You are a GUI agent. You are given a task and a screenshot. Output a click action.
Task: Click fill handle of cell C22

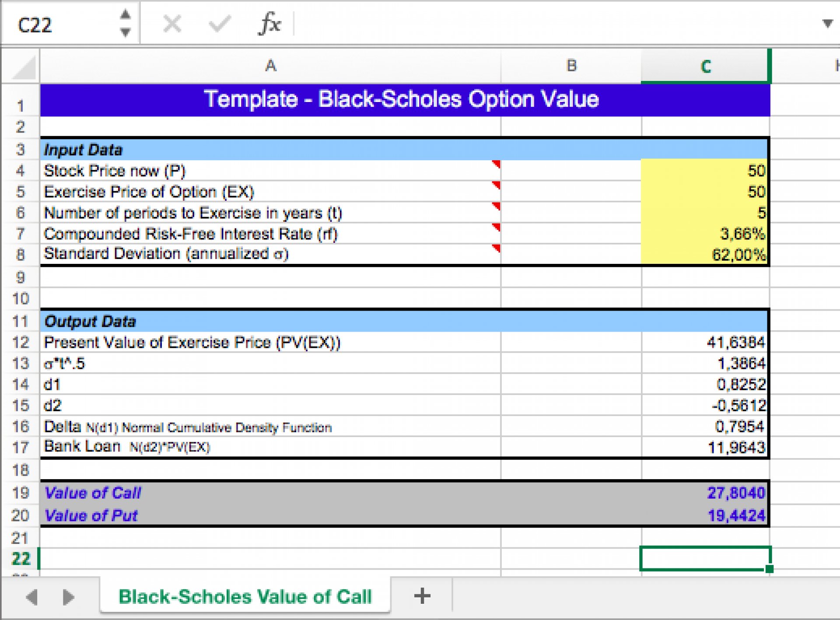point(770,569)
